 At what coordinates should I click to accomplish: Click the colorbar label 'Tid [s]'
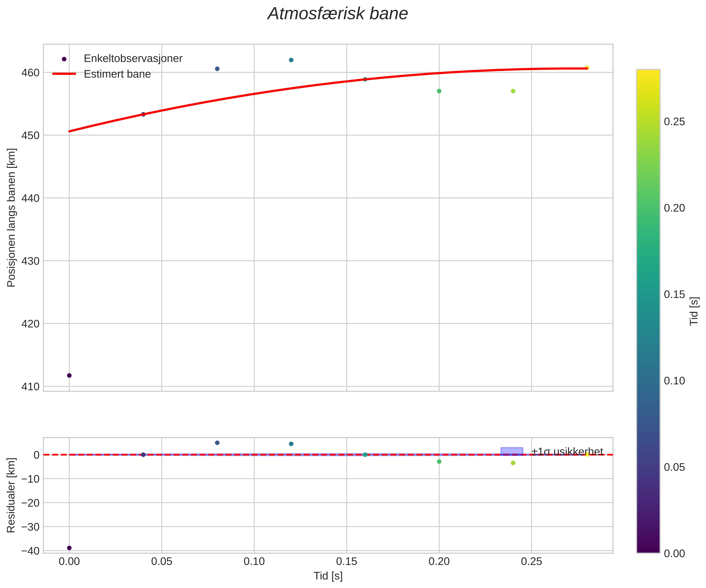coord(694,311)
